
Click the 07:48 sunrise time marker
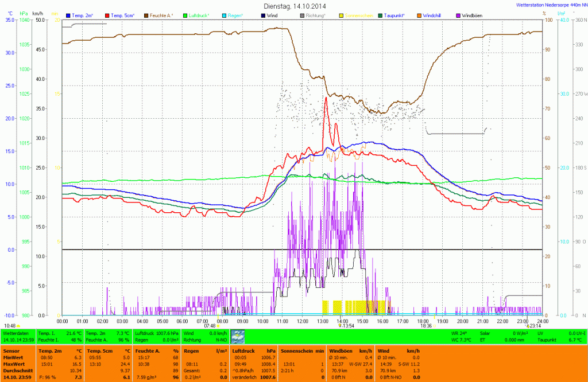(209, 326)
